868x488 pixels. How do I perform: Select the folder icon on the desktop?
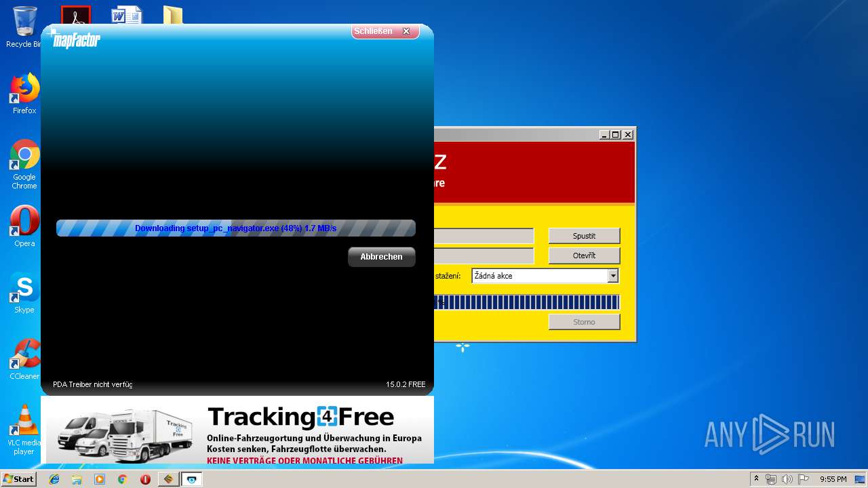pos(173,15)
